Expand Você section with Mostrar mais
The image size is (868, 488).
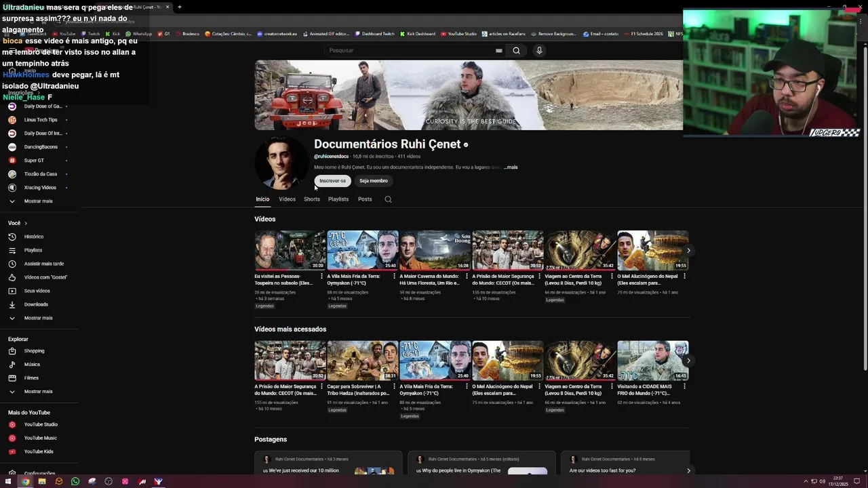(x=38, y=318)
